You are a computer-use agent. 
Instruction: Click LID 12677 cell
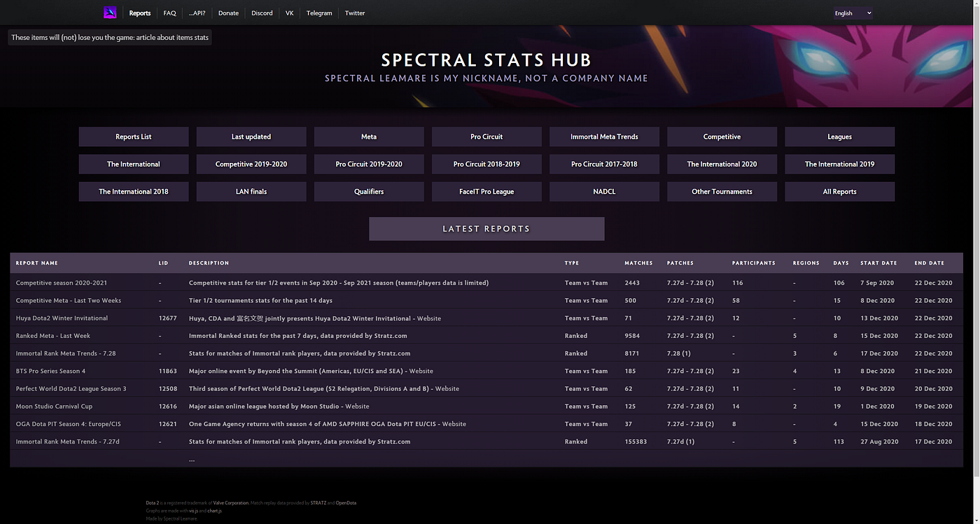168,318
